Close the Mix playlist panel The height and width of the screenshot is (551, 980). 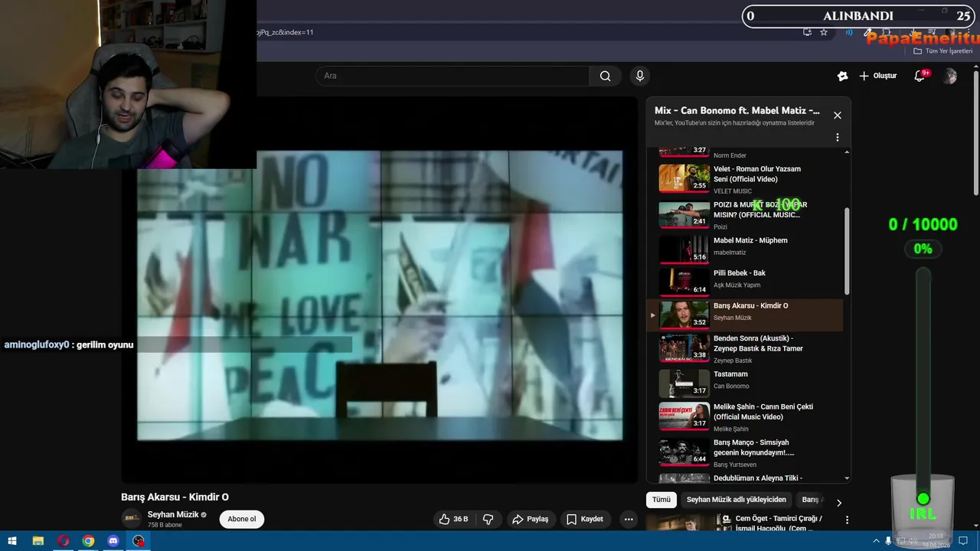pos(838,116)
